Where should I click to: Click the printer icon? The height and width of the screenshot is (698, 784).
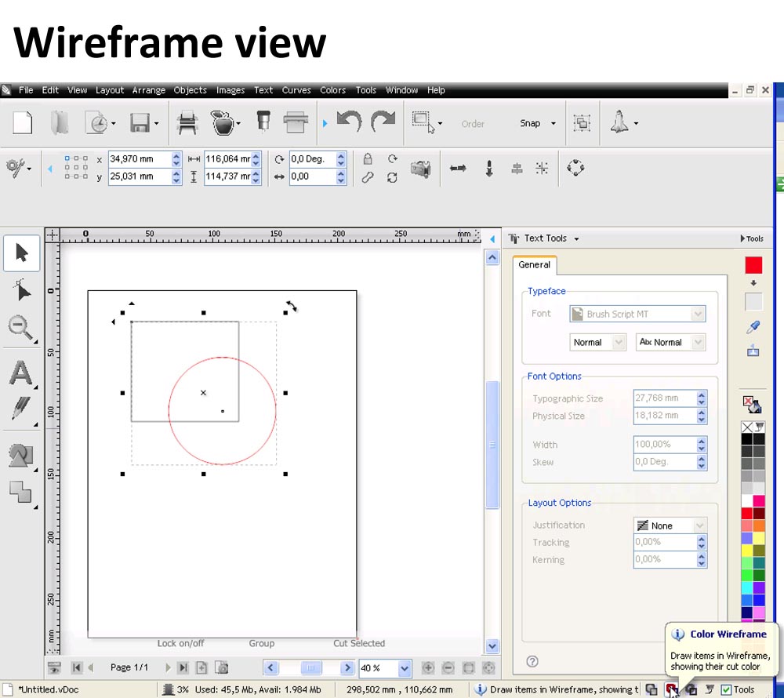pos(187,123)
